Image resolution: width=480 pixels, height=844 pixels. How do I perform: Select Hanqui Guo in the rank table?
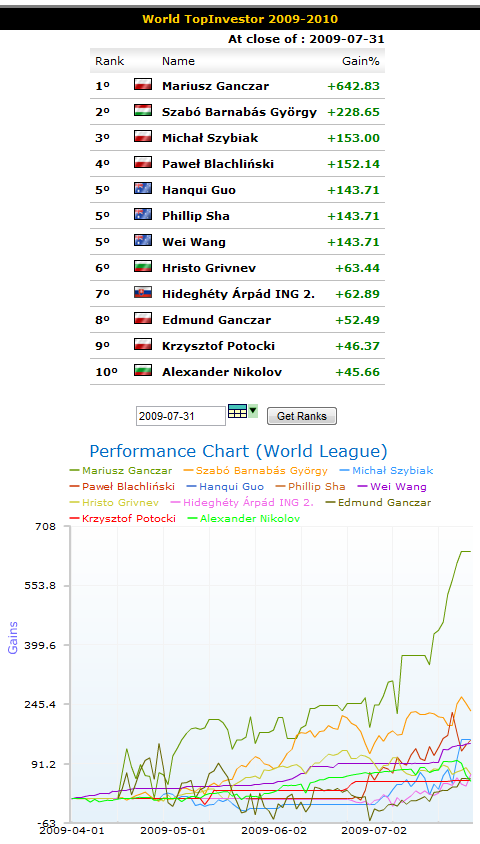pos(199,190)
